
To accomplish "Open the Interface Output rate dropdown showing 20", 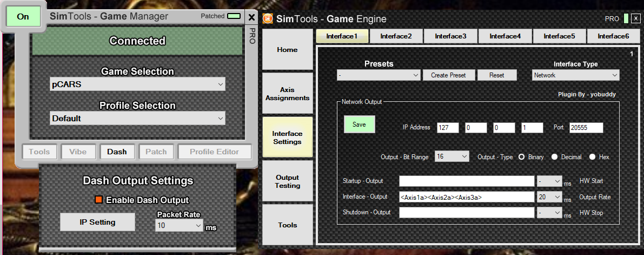I will point(549,197).
